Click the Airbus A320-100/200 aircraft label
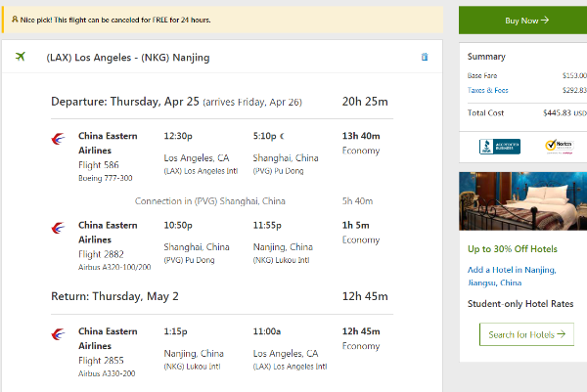This screenshot has width=587, height=392. pos(114,267)
